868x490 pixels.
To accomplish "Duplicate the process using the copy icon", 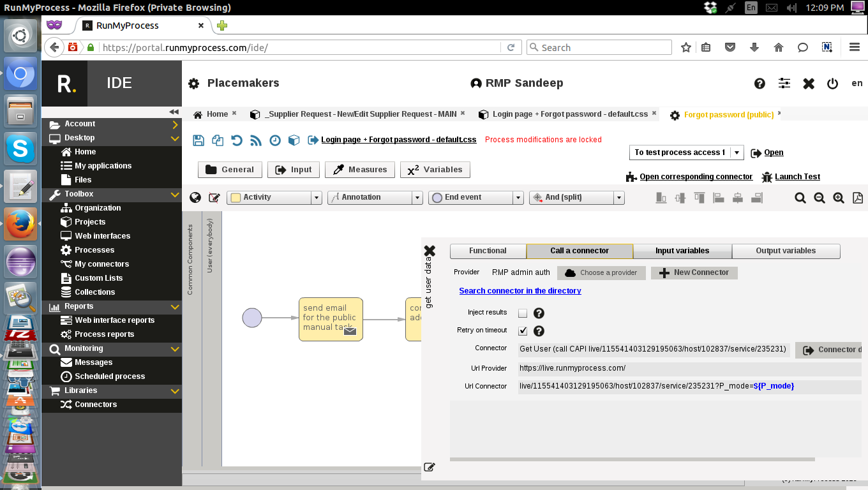I will 218,140.
